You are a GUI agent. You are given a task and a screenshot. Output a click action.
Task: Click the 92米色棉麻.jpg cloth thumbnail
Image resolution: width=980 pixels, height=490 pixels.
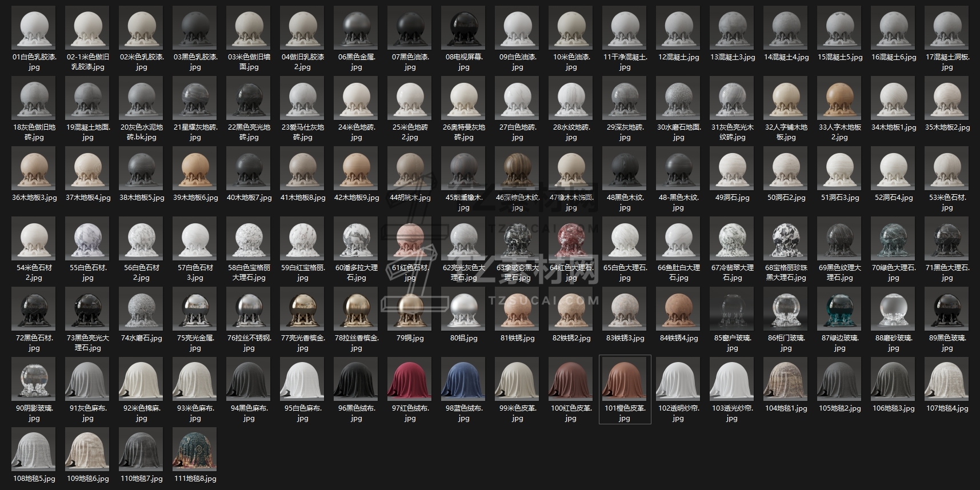pos(141,379)
